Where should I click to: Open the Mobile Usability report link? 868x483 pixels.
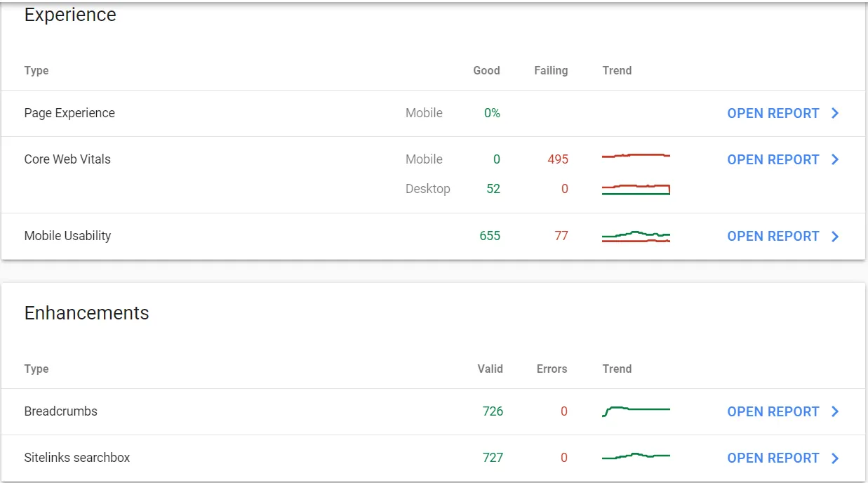(x=773, y=237)
